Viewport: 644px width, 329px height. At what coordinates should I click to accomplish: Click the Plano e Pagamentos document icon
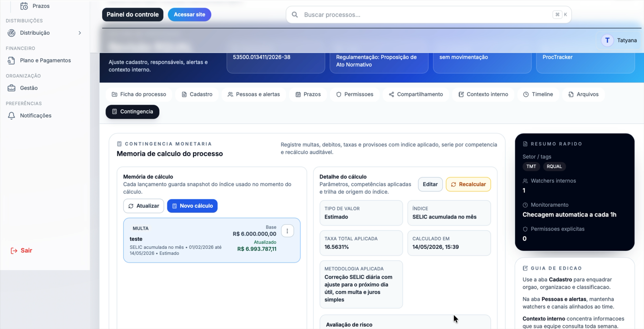pos(11,60)
